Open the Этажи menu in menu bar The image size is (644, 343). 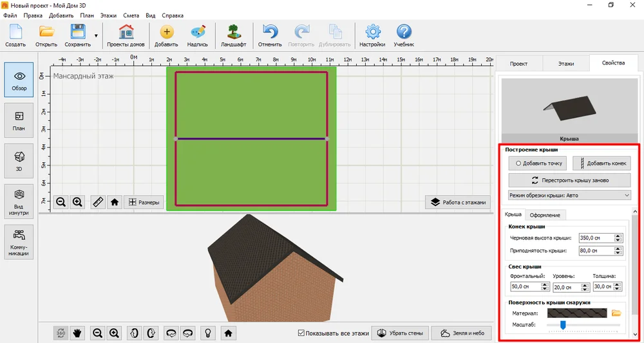(108, 15)
